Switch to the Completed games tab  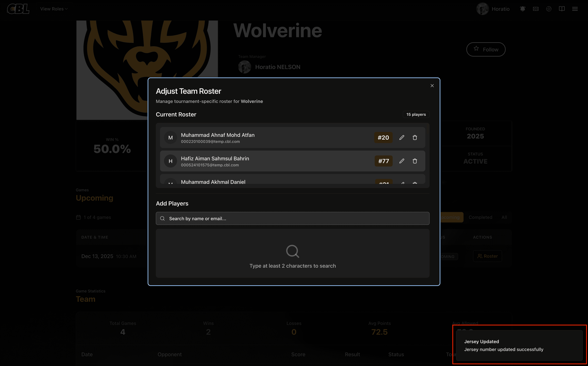pos(480,217)
